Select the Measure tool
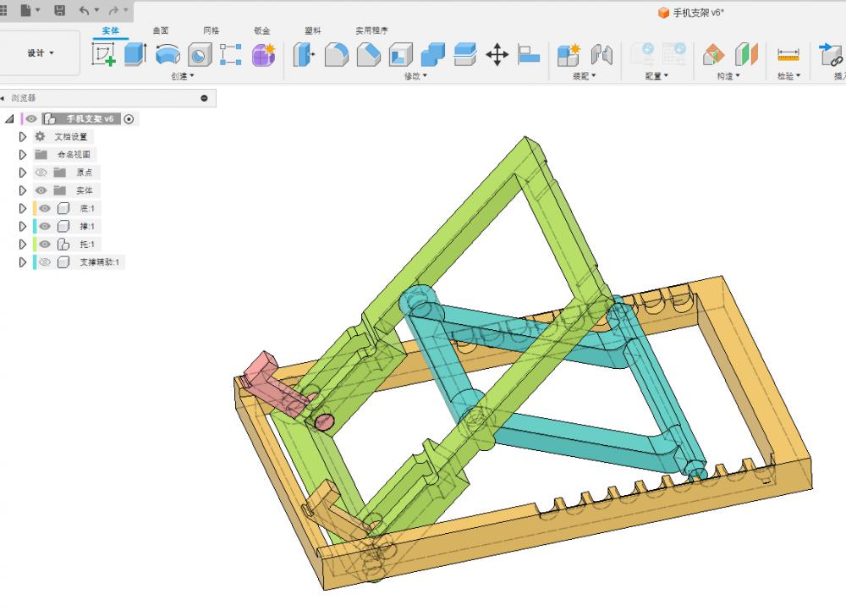This screenshot has height=616, width=846. click(788, 54)
